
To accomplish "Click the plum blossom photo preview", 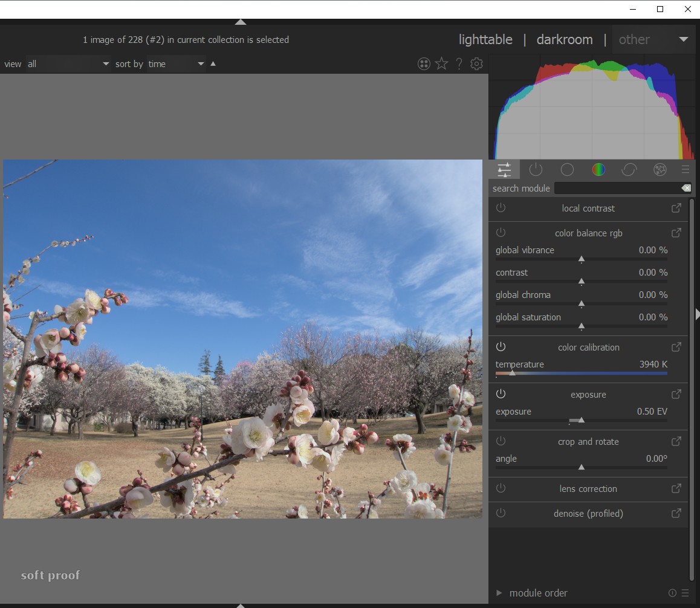I will [x=242, y=339].
